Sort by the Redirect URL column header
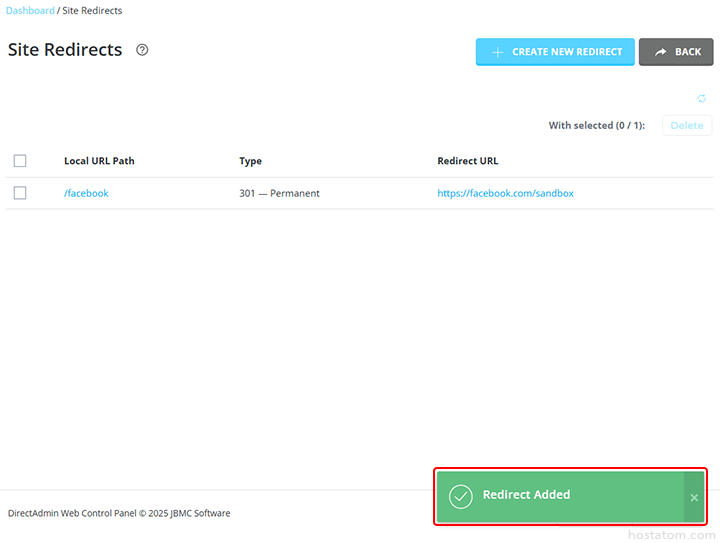This screenshot has width=720, height=543. point(467,161)
